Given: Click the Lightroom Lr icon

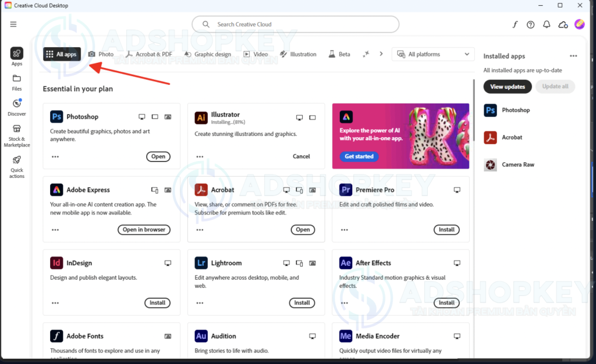Looking at the screenshot, I should [201, 263].
